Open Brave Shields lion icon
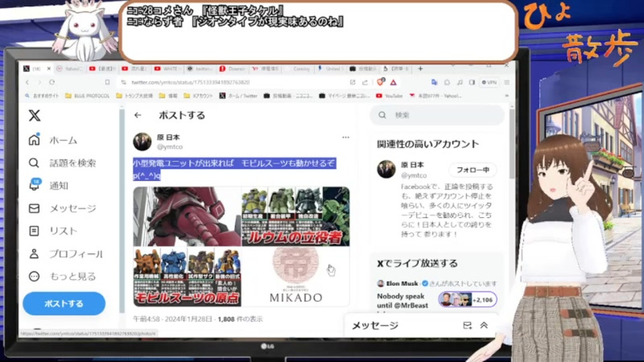The width and height of the screenshot is (644, 362). pos(380,82)
